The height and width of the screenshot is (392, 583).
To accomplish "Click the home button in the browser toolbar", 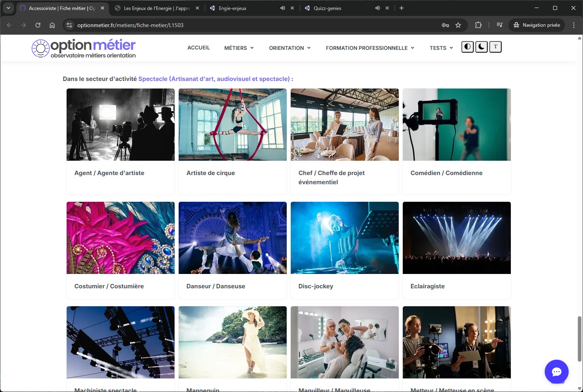I will click(52, 25).
